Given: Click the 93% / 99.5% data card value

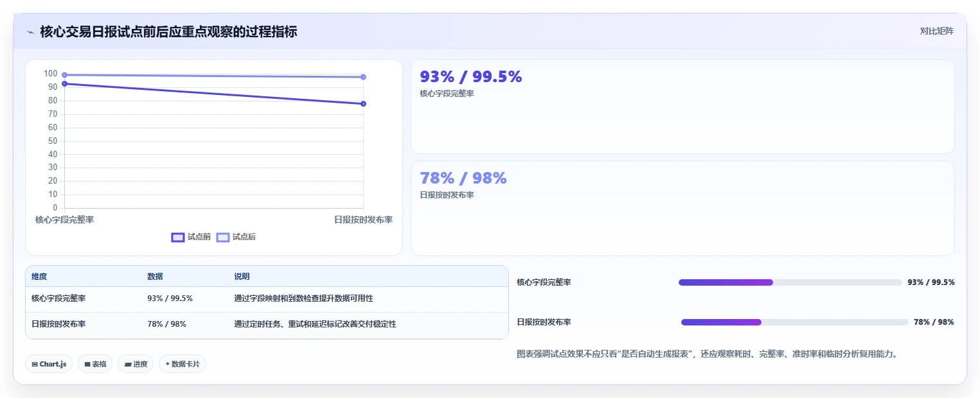Looking at the screenshot, I should 471,77.
